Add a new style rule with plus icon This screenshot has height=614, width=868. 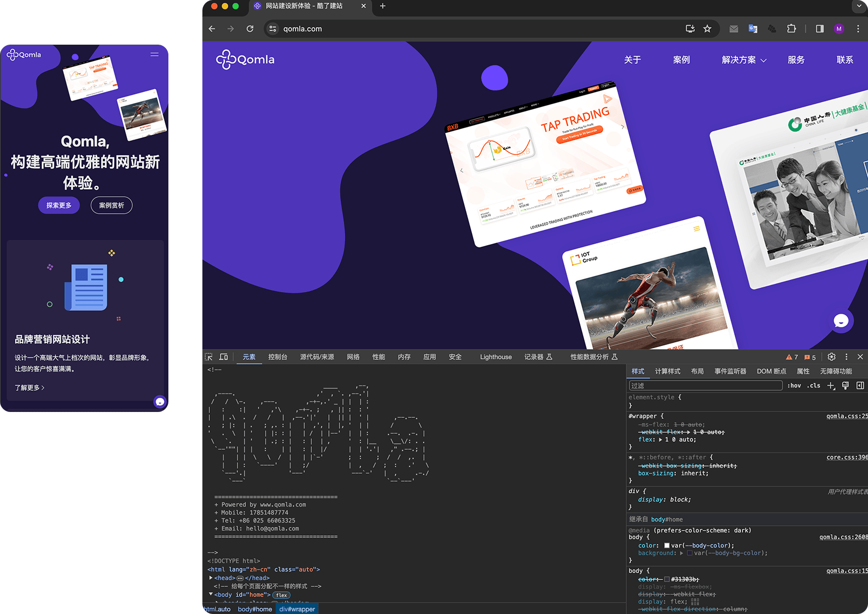pyautogui.click(x=831, y=385)
